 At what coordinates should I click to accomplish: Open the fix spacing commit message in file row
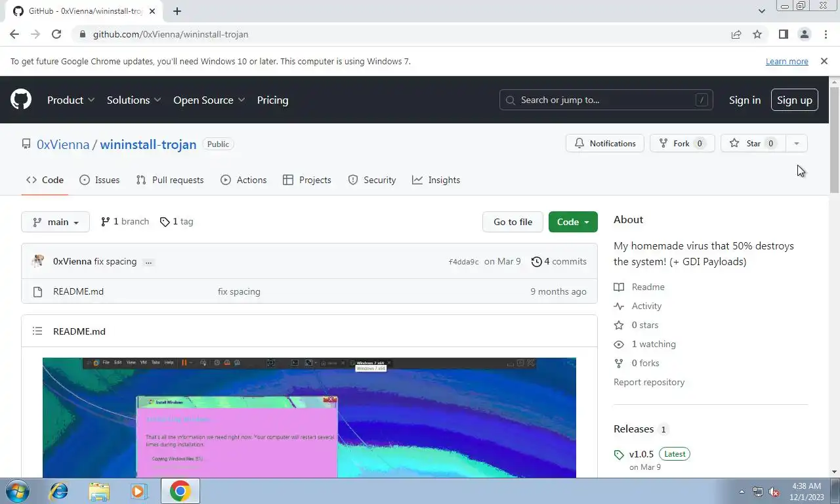coord(239,291)
